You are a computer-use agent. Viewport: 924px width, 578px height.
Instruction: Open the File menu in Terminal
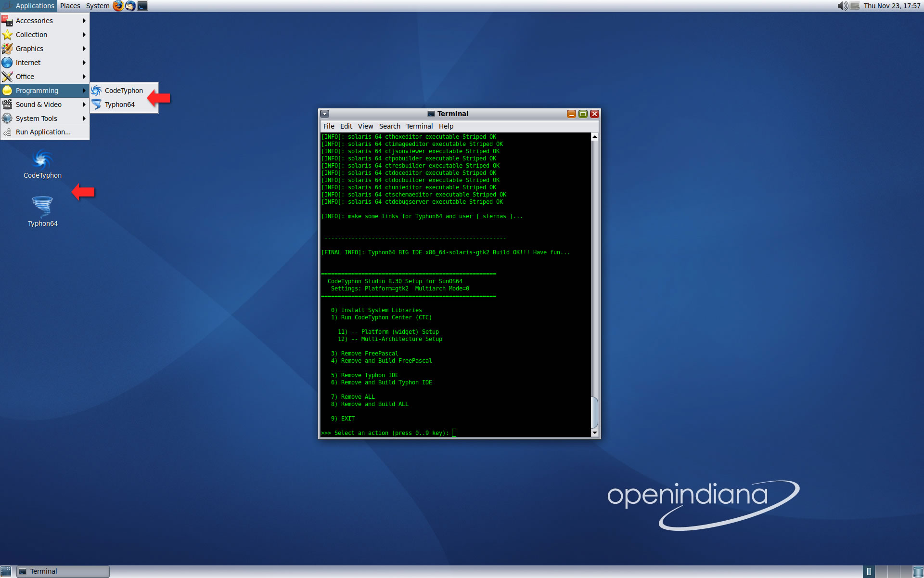pos(329,126)
